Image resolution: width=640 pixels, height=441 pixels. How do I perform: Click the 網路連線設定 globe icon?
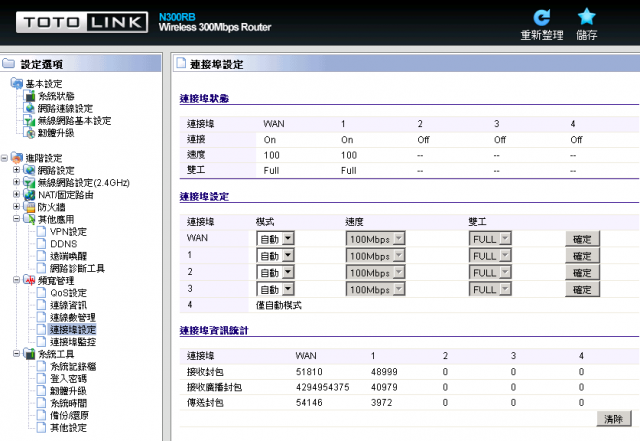point(30,109)
